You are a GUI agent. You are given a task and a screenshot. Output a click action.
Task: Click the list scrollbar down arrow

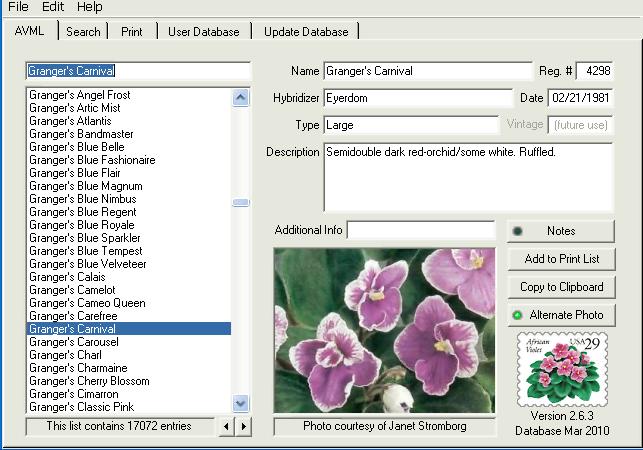coord(241,403)
